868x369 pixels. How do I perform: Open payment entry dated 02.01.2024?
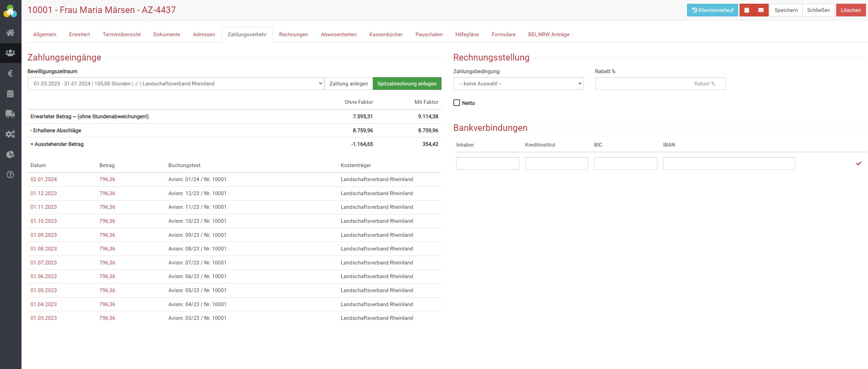tap(44, 179)
